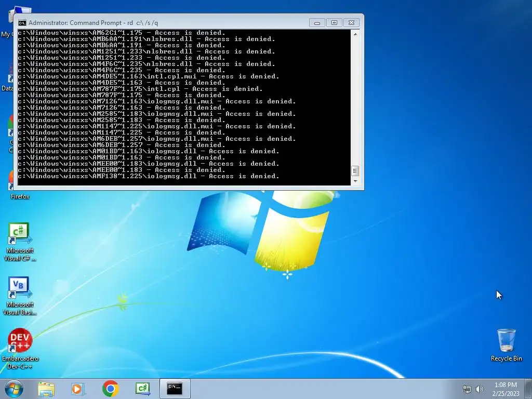This screenshot has height=399, width=532.
Task: Open the network status tray icon
Action: (x=467, y=389)
